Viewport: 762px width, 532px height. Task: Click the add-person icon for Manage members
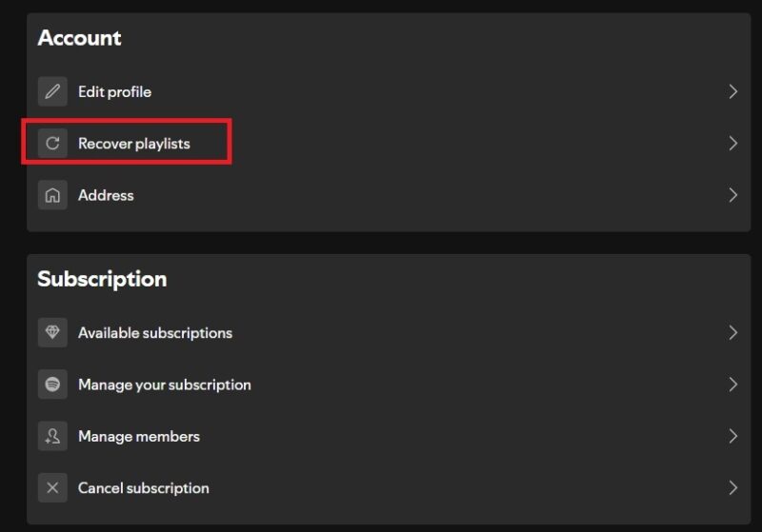pyautogui.click(x=52, y=436)
